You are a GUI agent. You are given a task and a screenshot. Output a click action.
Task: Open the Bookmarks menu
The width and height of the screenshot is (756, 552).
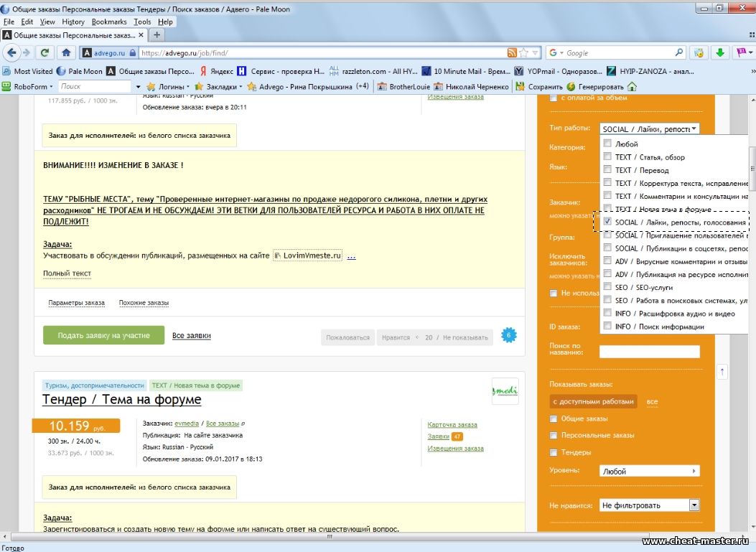pos(108,22)
